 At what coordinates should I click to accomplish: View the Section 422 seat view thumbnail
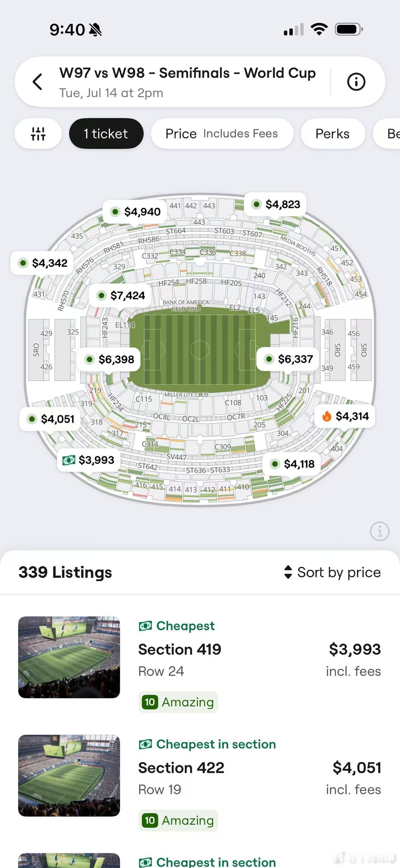(x=69, y=776)
